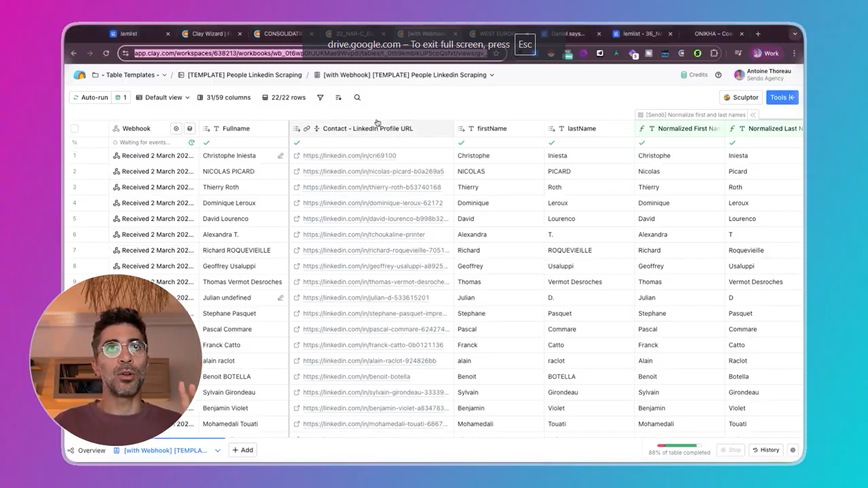Click the browser address bar URL

click(310, 53)
